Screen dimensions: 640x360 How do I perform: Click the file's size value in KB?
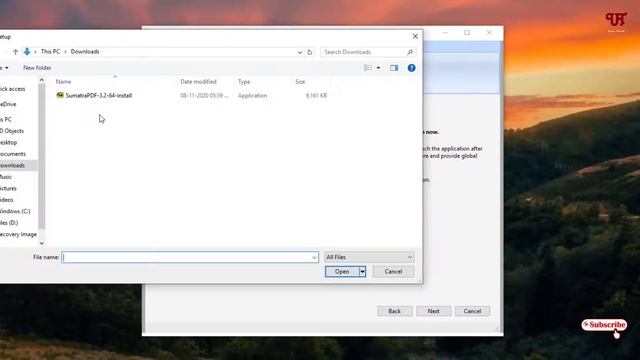pos(316,96)
